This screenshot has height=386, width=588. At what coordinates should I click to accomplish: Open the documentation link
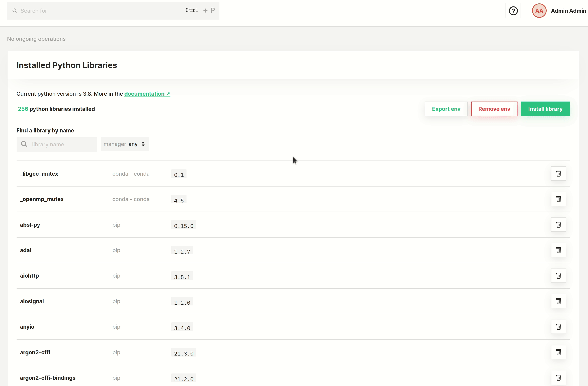[x=147, y=94]
